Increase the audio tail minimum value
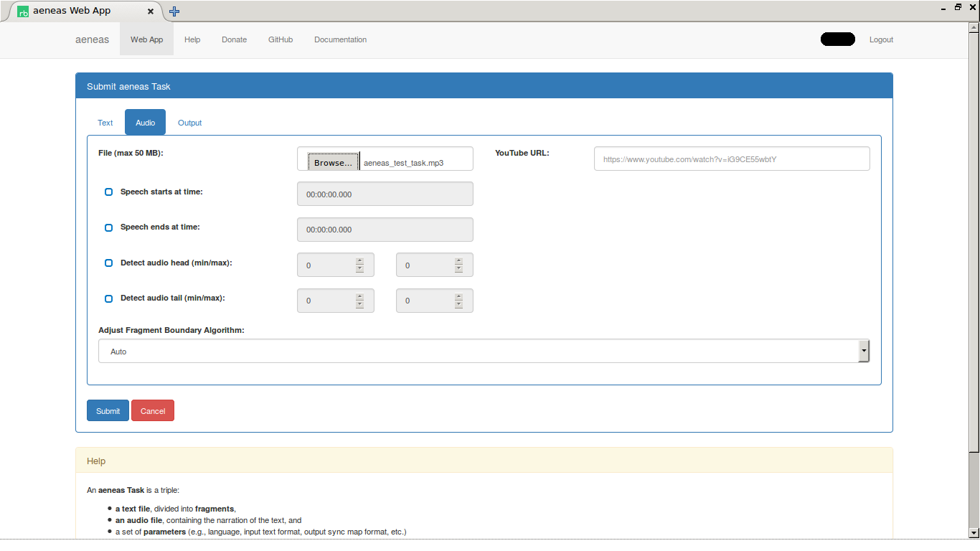The width and height of the screenshot is (980, 551). (x=359, y=296)
